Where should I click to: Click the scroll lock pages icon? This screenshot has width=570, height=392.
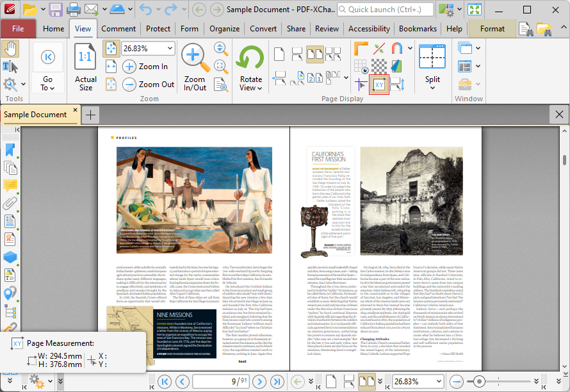tap(397, 85)
